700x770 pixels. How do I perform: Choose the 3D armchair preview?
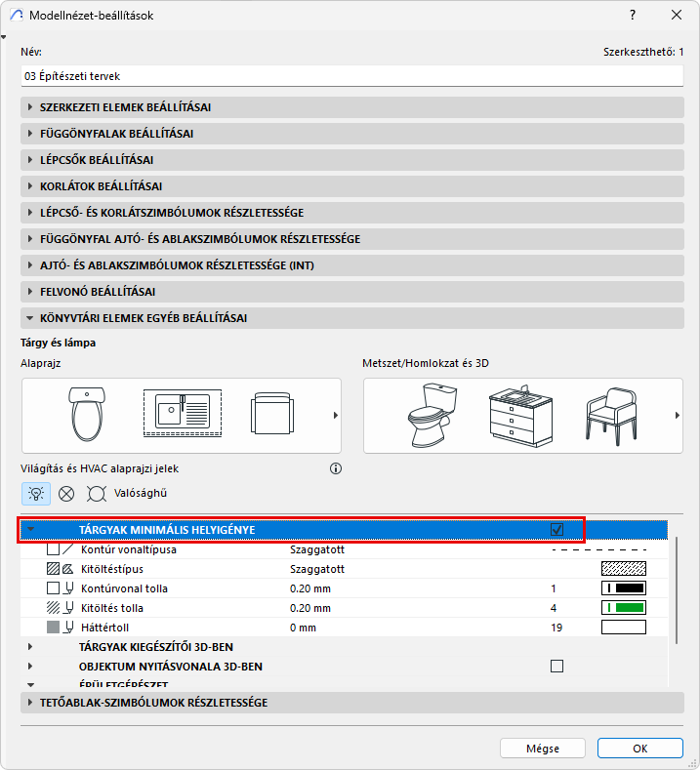click(611, 417)
